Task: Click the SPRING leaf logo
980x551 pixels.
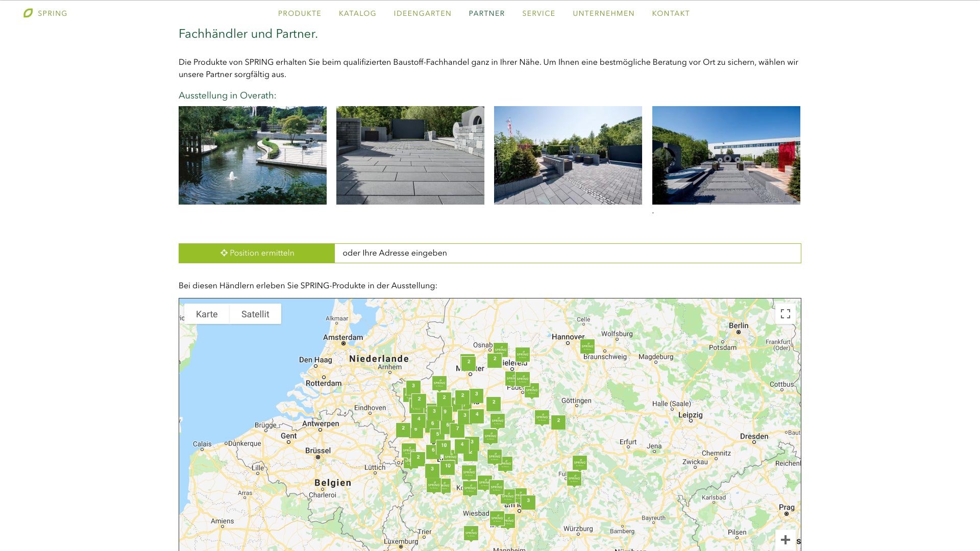Action: click(x=45, y=13)
